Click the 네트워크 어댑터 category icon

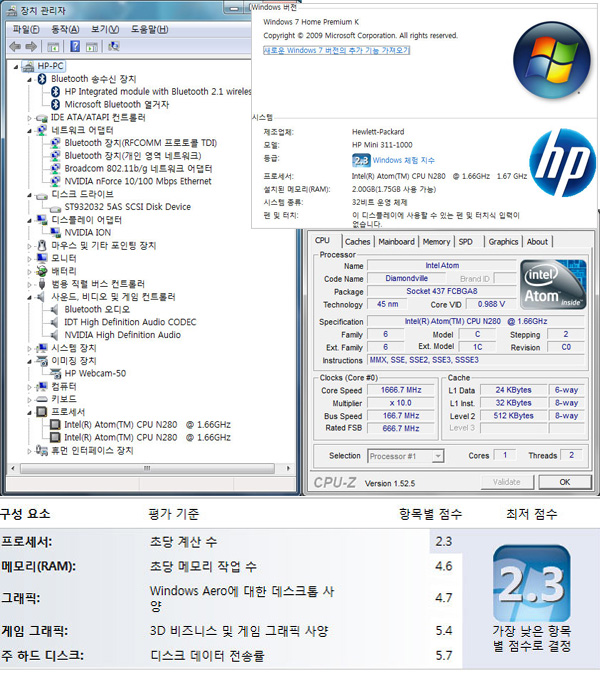coord(42,130)
